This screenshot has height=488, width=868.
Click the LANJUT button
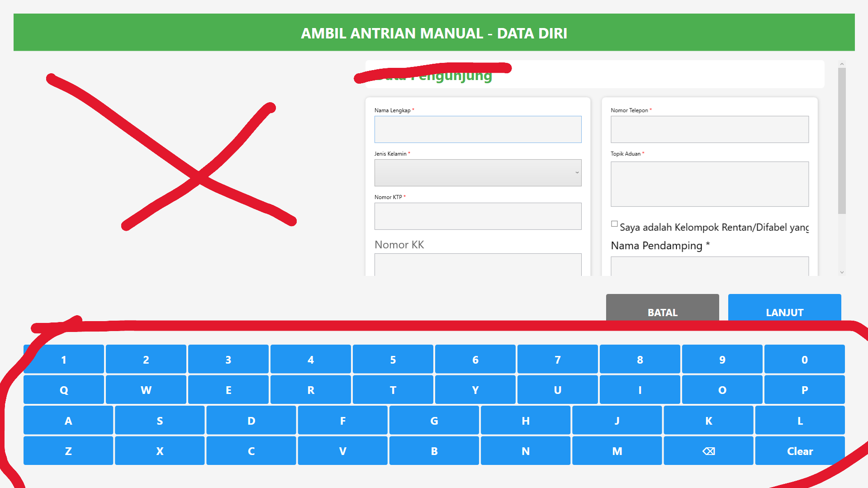click(784, 308)
